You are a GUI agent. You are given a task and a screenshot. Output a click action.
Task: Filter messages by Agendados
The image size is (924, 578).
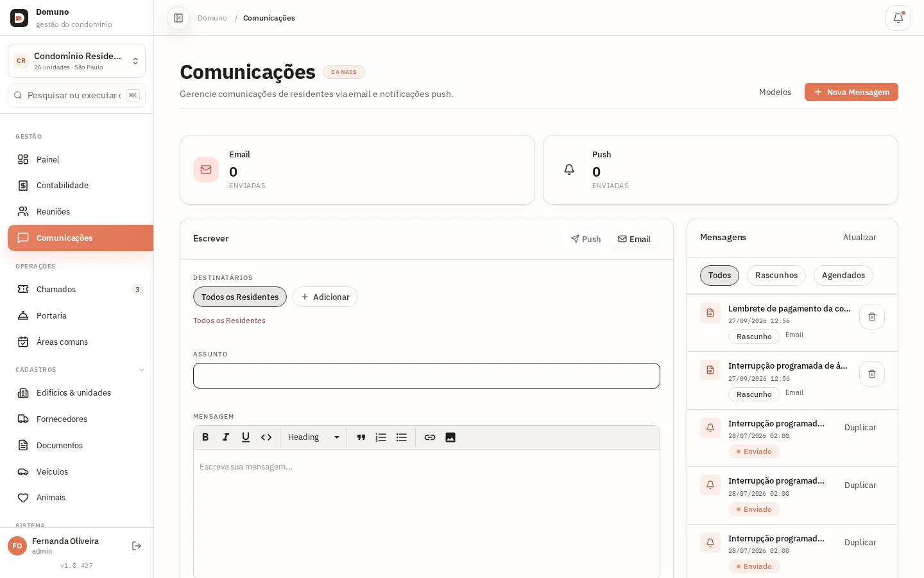pyautogui.click(x=843, y=276)
